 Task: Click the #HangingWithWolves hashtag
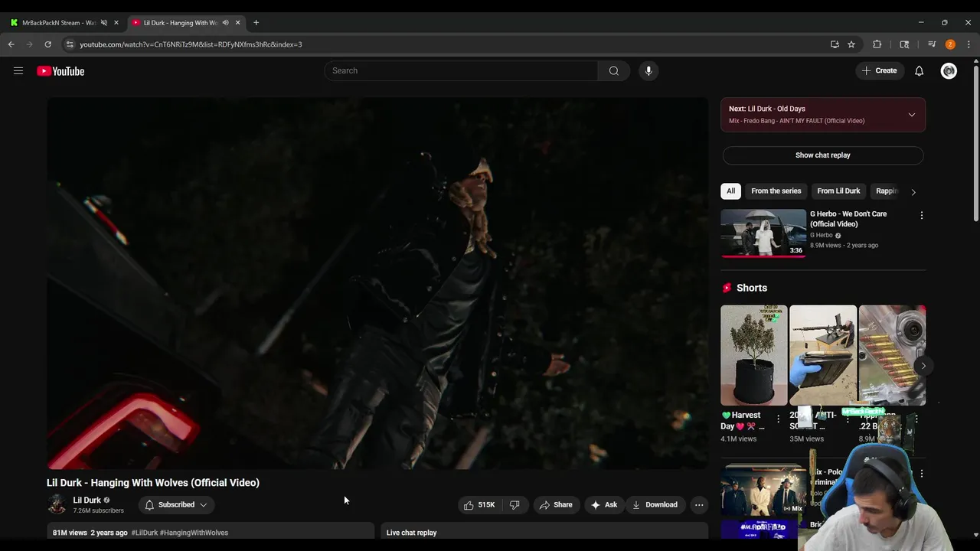(194, 533)
